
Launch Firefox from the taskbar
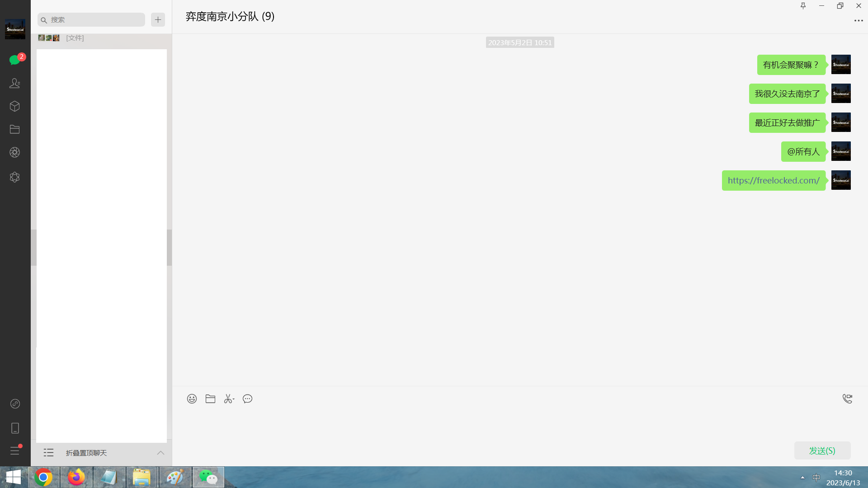(76, 477)
